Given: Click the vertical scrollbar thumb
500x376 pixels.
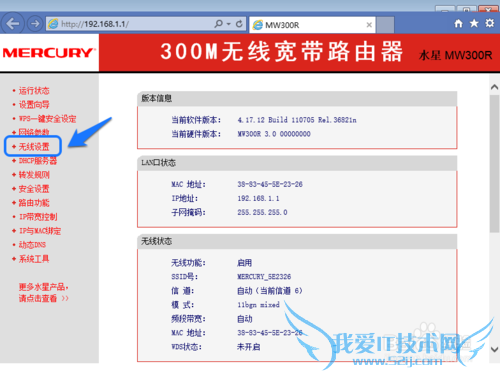Looking at the screenshot, I should click(x=494, y=163).
